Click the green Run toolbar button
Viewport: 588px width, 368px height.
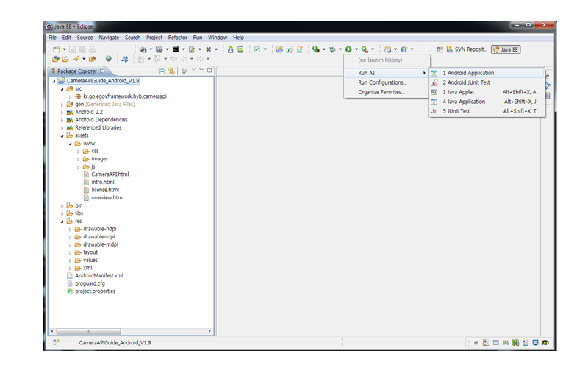tap(348, 49)
